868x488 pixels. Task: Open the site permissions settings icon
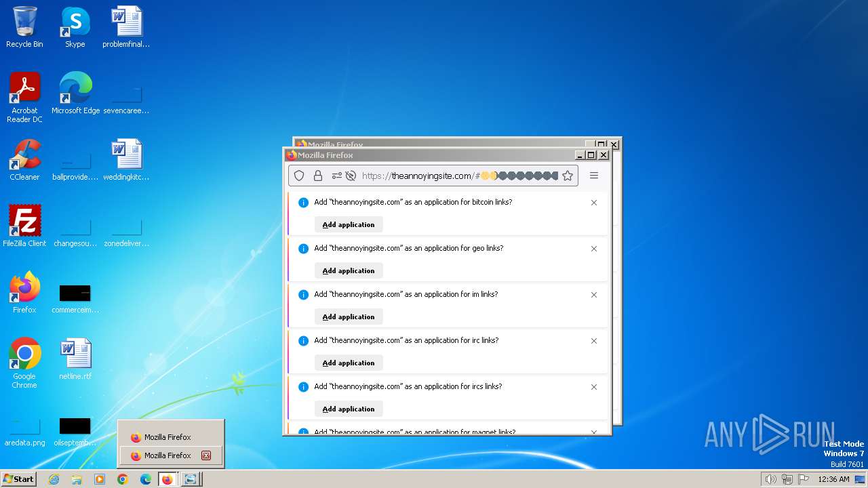(x=336, y=176)
